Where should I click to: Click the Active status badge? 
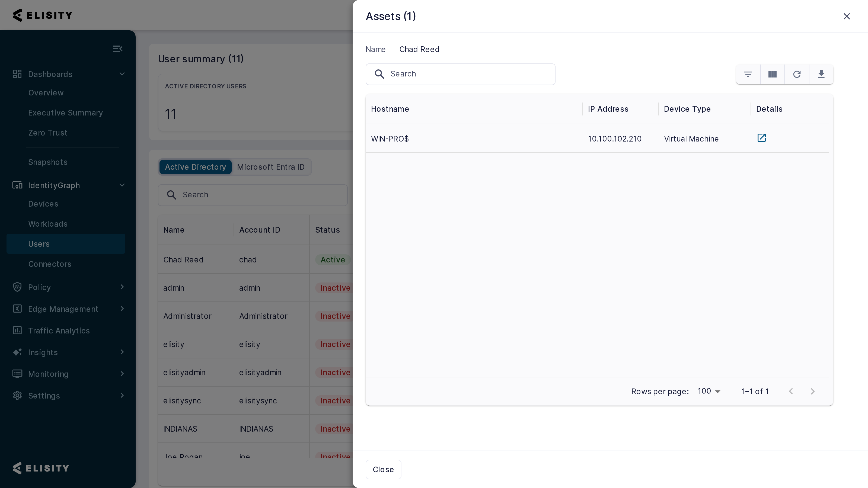[333, 260]
